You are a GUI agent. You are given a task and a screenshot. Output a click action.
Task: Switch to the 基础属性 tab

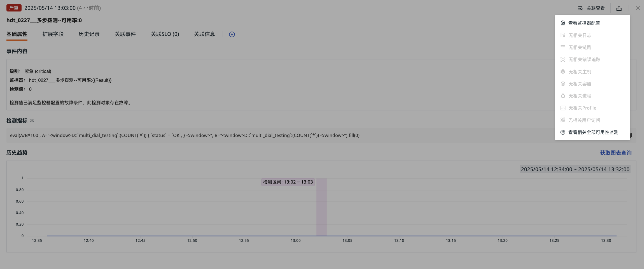tap(17, 34)
